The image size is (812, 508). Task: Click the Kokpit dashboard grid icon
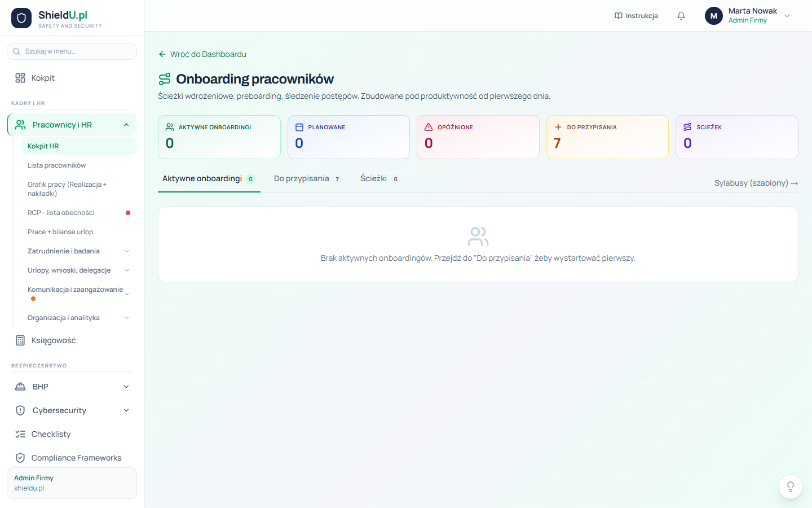point(20,78)
